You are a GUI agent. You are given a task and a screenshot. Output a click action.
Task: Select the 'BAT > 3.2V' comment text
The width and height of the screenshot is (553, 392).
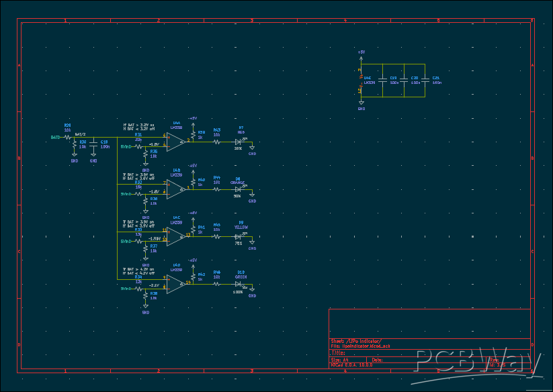[x=138, y=124]
